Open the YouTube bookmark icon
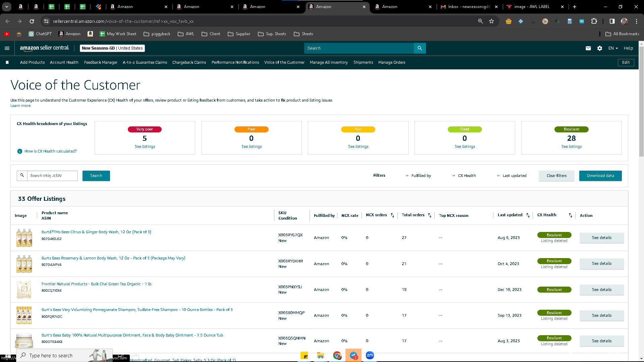The height and width of the screenshot is (362, 644). point(7,34)
